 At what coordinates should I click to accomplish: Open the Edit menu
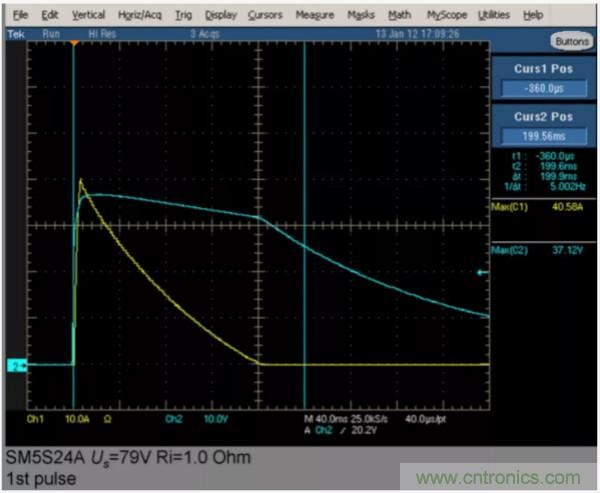pos(51,16)
